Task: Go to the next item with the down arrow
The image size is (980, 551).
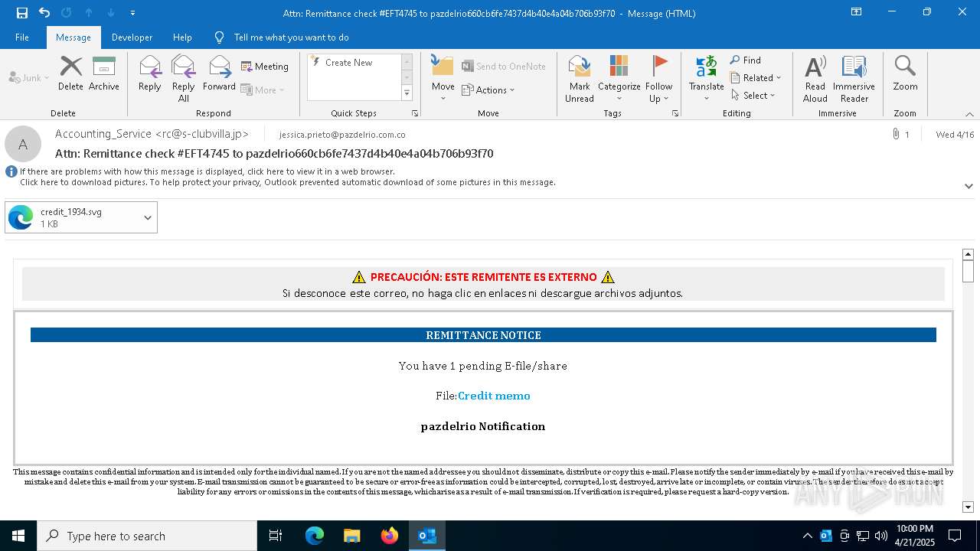Action: click(111, 12)
